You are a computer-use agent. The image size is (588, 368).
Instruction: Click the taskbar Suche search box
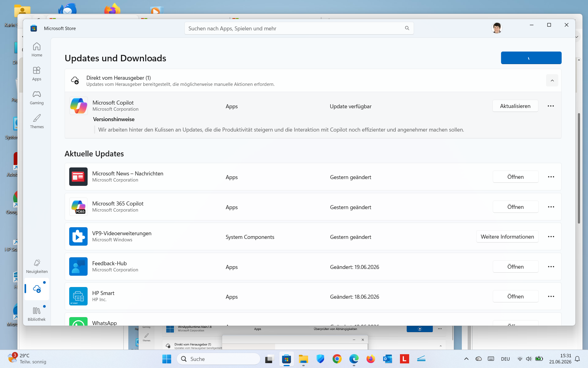click(218, 359)
